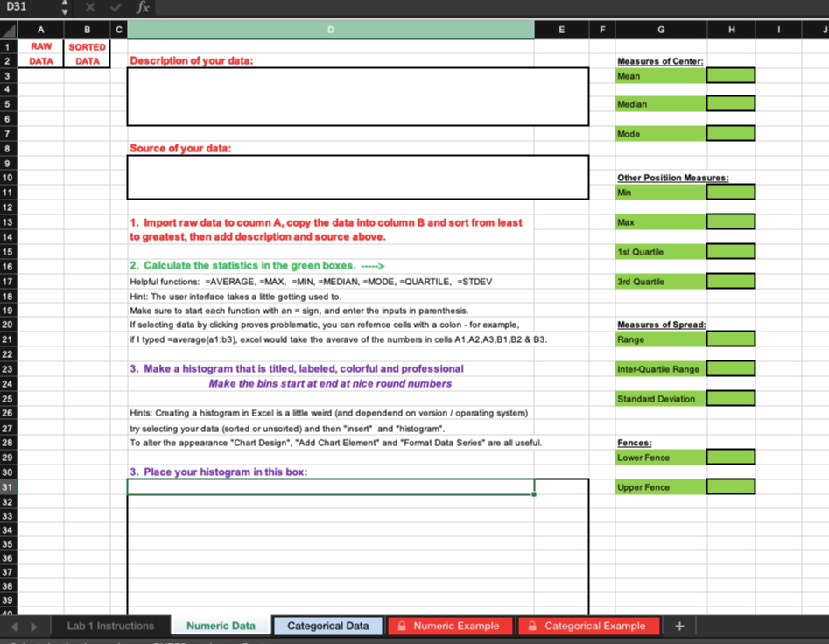Select column A header
The width and height of the screenshot is (829, 644).
point(41,30)
